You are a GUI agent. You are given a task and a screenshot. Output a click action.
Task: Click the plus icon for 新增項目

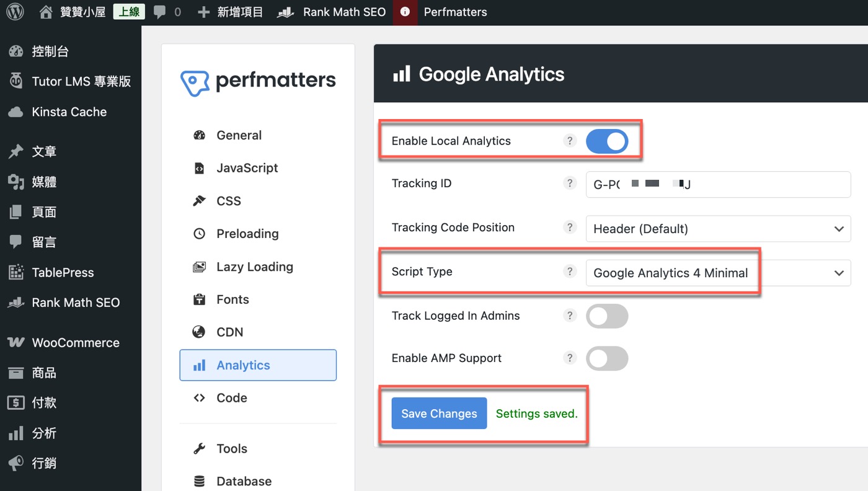pyautogui.click(x=203, y=12)
